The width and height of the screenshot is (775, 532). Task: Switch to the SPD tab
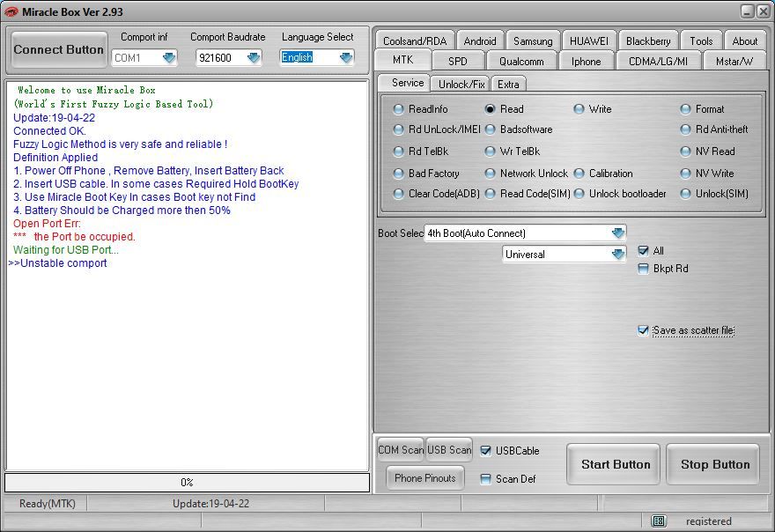tap(458, 62)
